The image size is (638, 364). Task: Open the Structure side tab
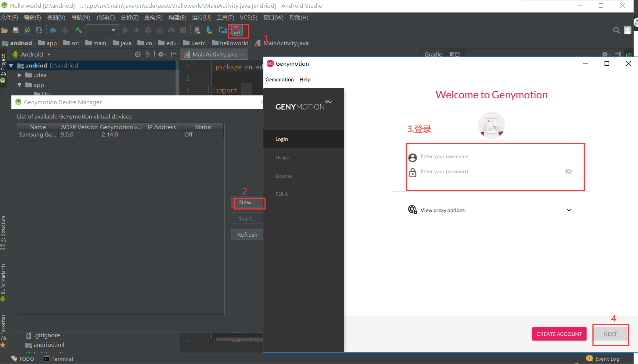[x=3, y=232]
